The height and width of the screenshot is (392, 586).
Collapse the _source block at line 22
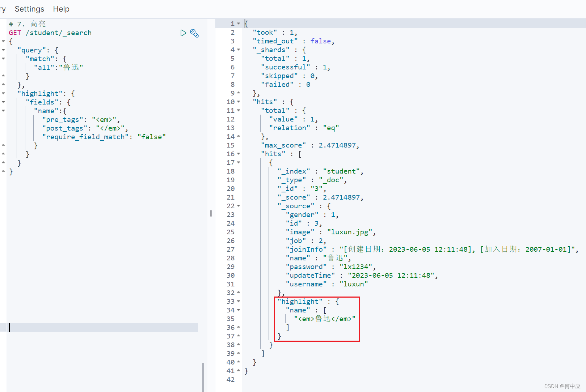(239, 206)
